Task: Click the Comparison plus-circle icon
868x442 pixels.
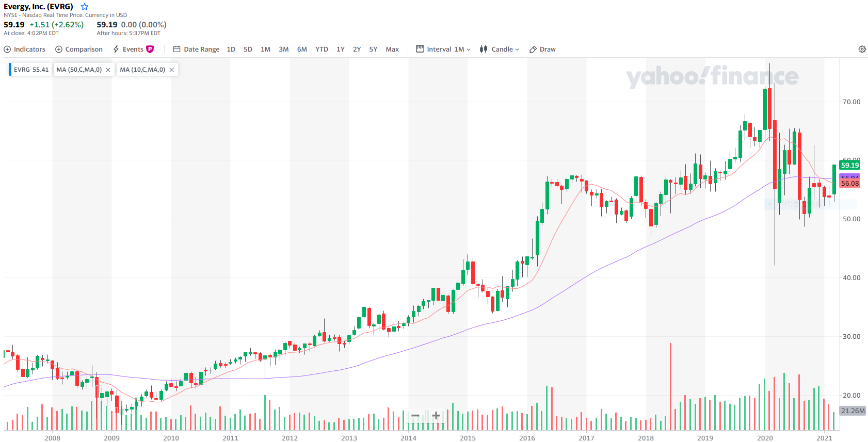Action: click(x=59, y=50)
